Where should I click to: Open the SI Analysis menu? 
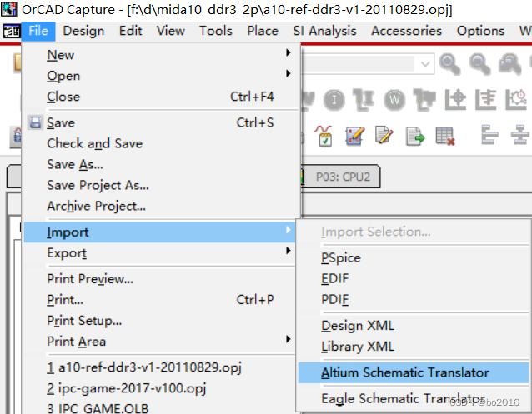point(324,31)
